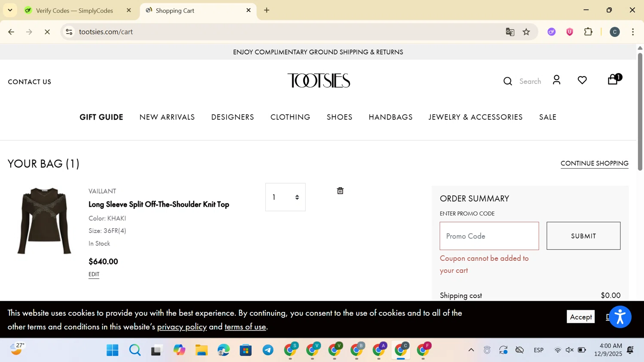Open the SALE menu
The image size is (644, 362).
[548, 117]
